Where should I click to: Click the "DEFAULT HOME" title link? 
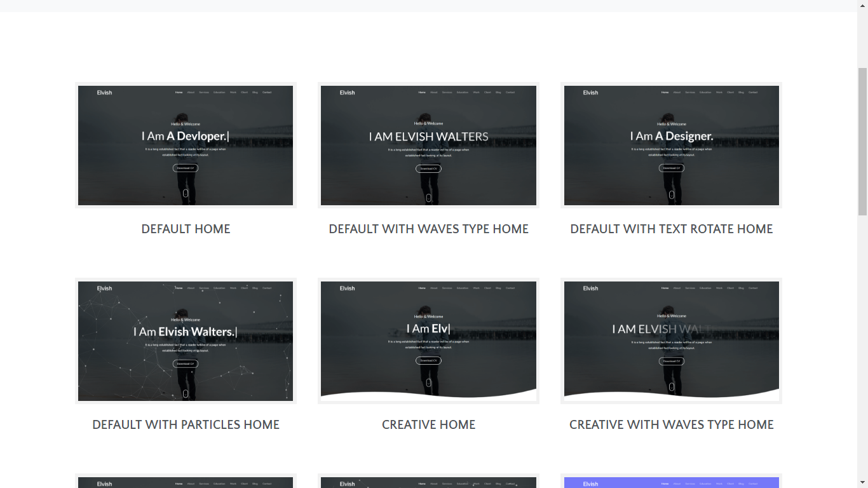coord(186,229)
